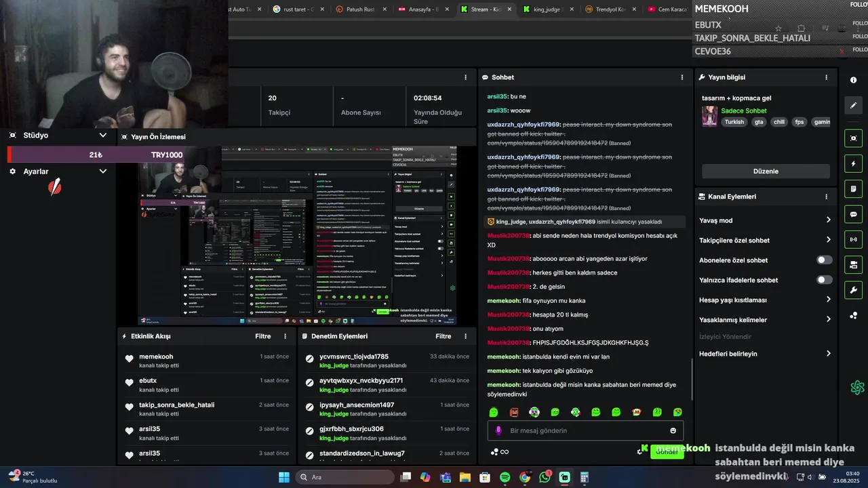
Task: Insert the crying green emote at row end
Action: (x=677, y=412)
